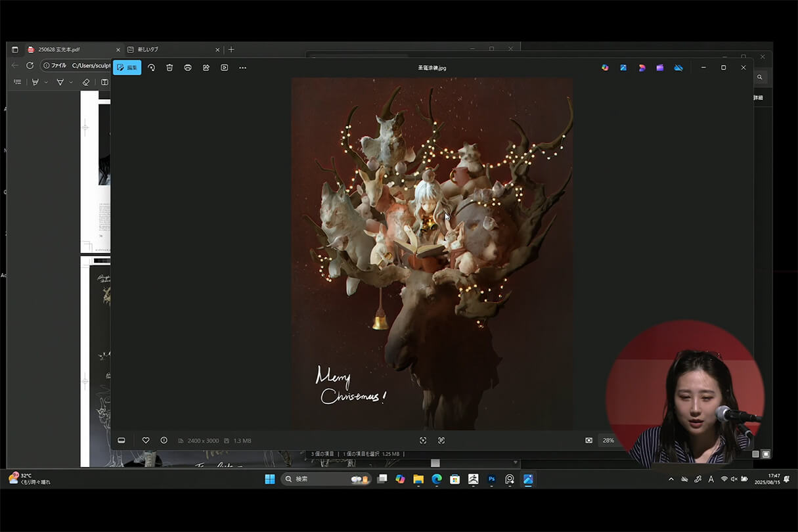Click the OneDrive cloud status icon

point(678,68)
